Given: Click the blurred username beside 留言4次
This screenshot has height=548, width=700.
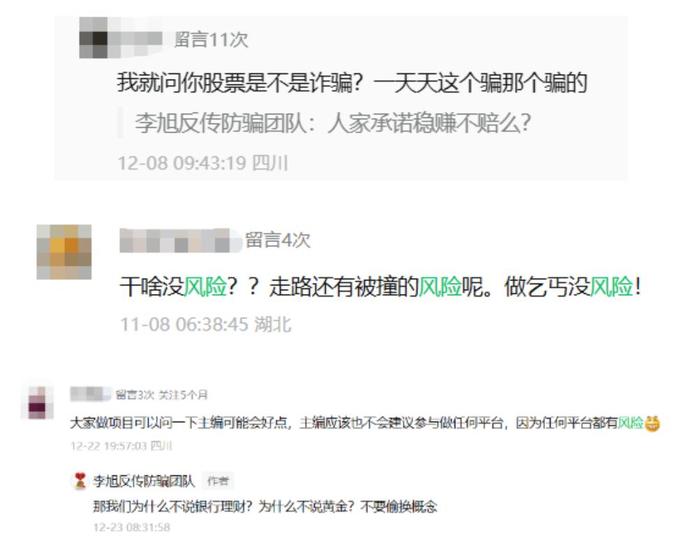Looking at the screenshot, I should tap(181, 241).
